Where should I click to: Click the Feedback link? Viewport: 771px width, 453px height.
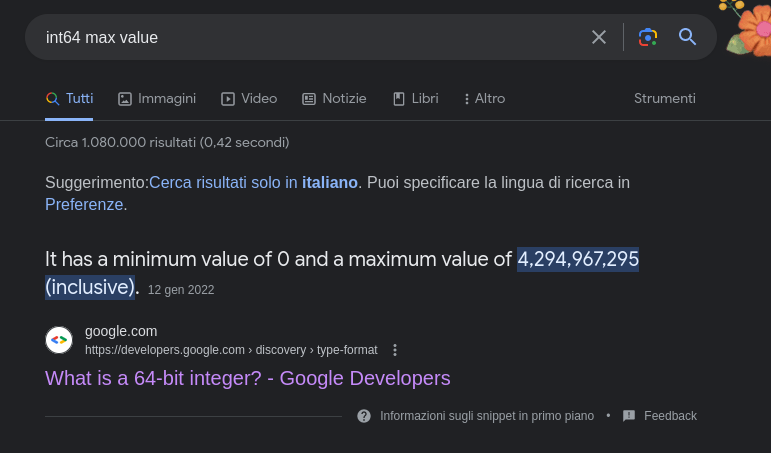pyautogui.click(x=670, y=416)
